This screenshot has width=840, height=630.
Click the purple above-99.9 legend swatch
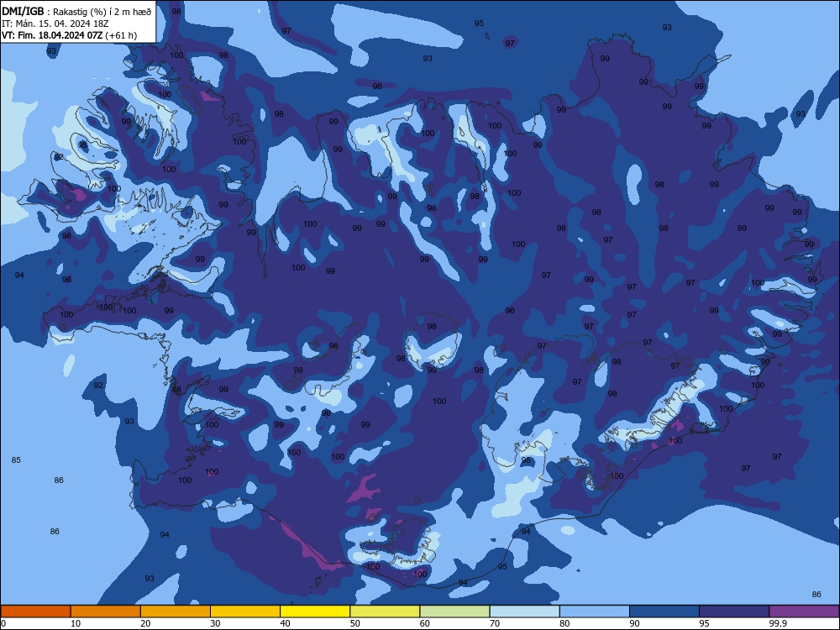click(x=804, y=612)
